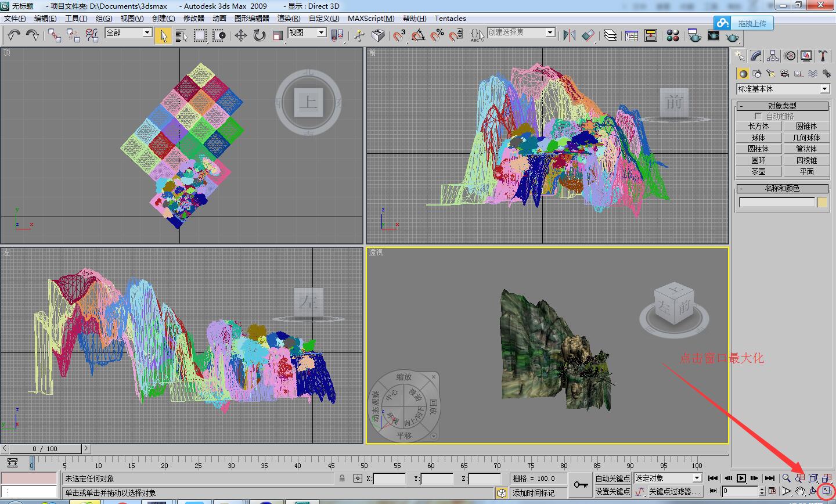Image resolution: width=836 pixels, height=504 pixels.
Task: Click the Quick Render teapot icon
Action: tap(733, 36)
